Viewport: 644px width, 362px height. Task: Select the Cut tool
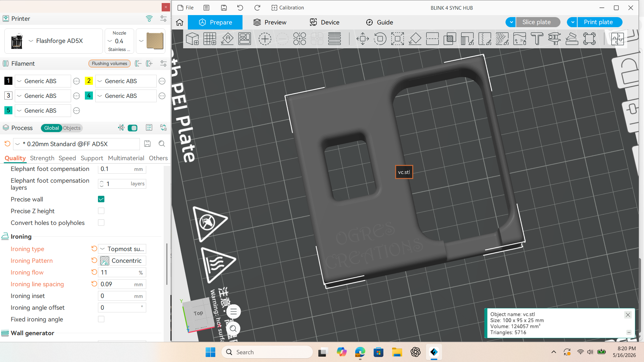pos(432,39)
